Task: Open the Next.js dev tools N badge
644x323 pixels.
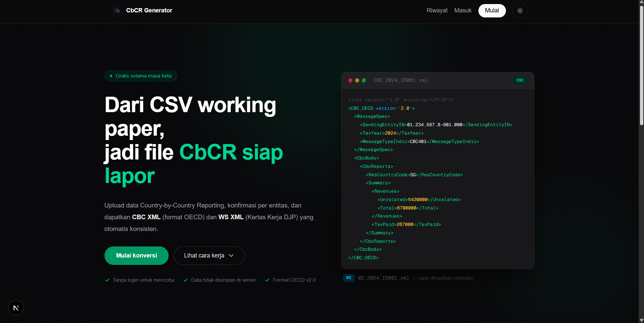Action: (x=16, y=308)
